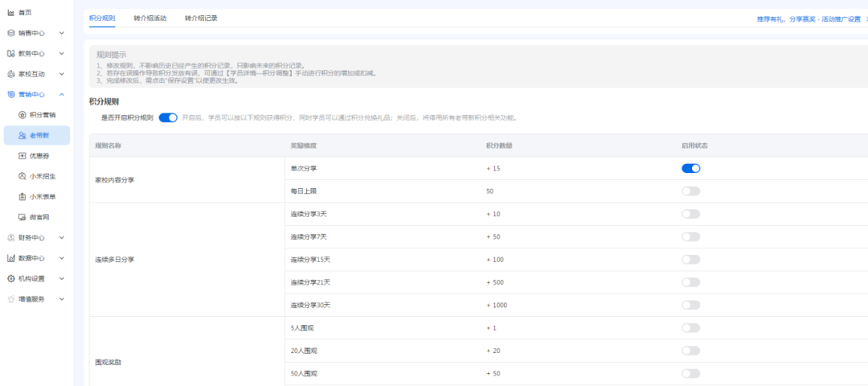Viewport: 868px width, 386px height.
Task: Open the 转介绍记录 tab
Action: click(200, 18)
